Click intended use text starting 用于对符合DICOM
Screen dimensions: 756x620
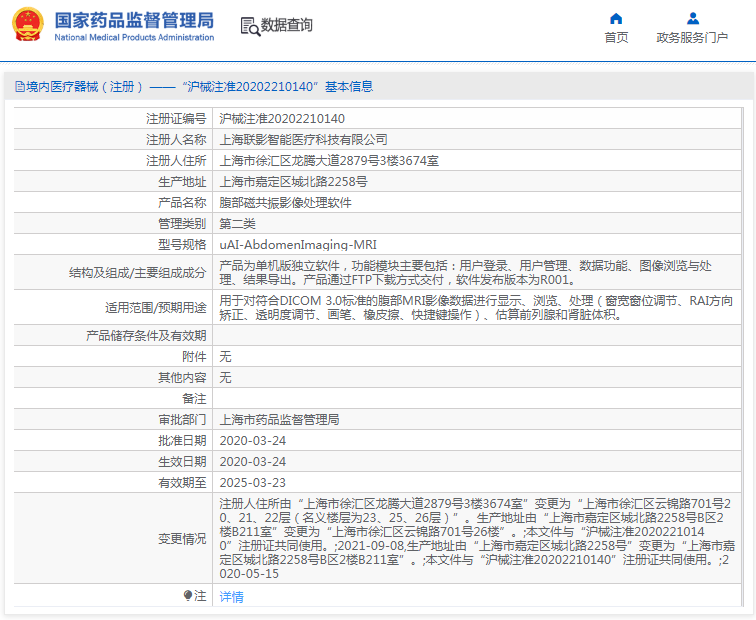tap(476, 308)
